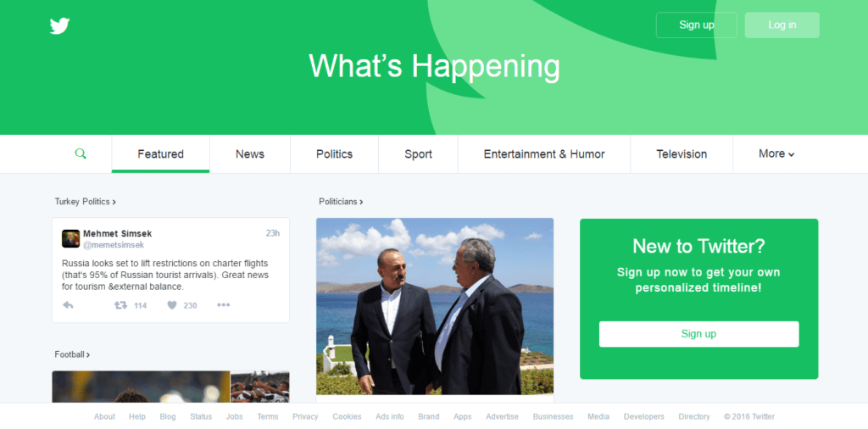Open search via magnifier icon

click(x=81, y=154)
